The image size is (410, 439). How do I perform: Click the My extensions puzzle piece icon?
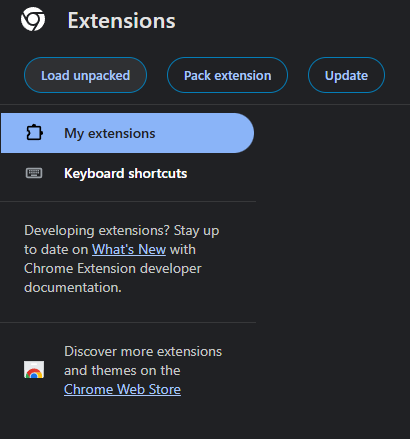(x=34, y=133)
